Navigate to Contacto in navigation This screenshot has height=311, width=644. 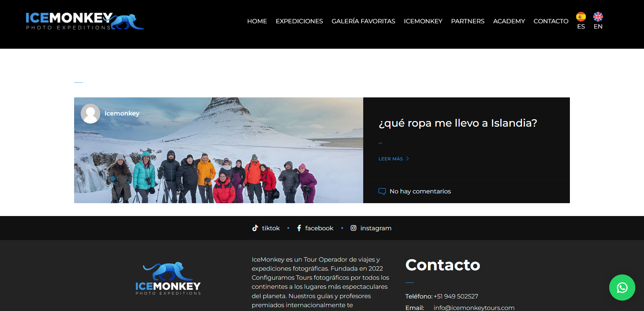[x=551, y=21]
